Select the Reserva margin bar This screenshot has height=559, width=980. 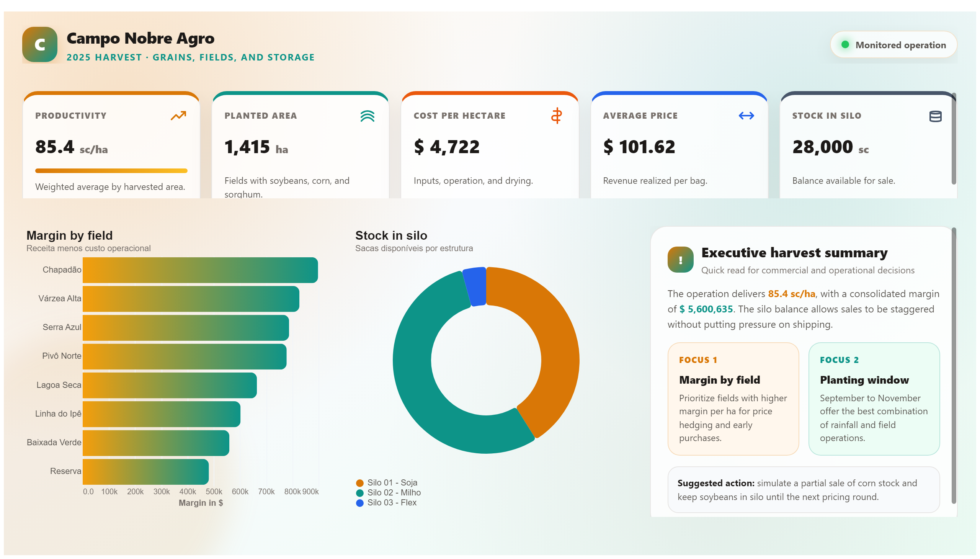click(145, 471)
